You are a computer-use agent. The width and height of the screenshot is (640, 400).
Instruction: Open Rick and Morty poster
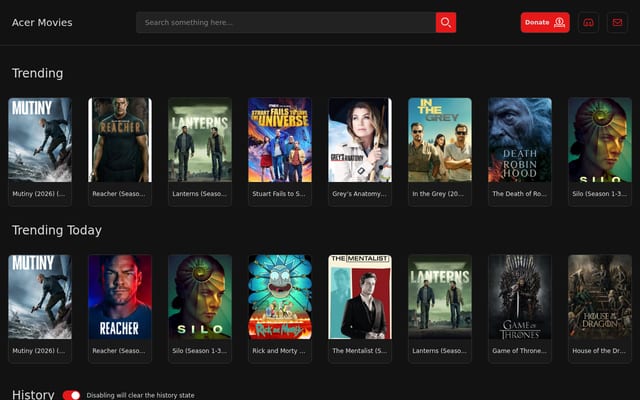click(x=280, y=297)
